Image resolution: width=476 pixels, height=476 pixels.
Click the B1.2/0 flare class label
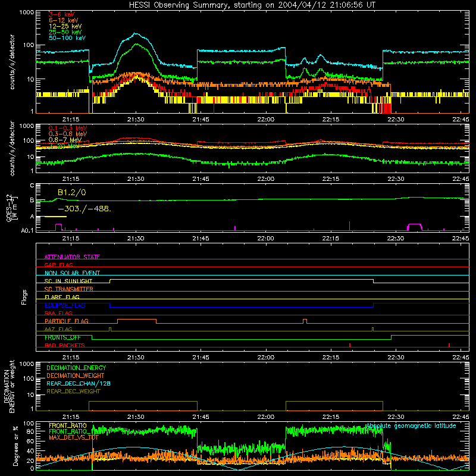[71, 192]
